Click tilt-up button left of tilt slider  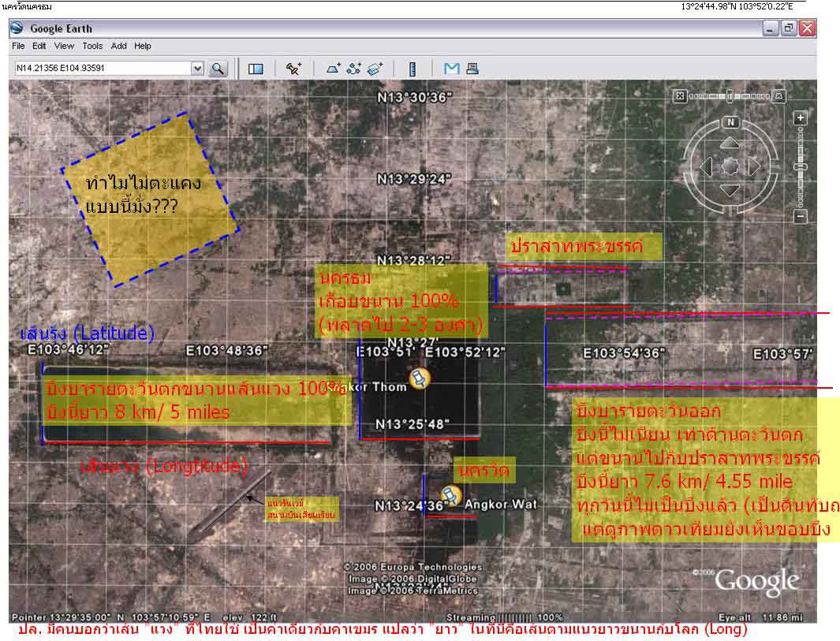pyautogui.click(x=680, y=96)
